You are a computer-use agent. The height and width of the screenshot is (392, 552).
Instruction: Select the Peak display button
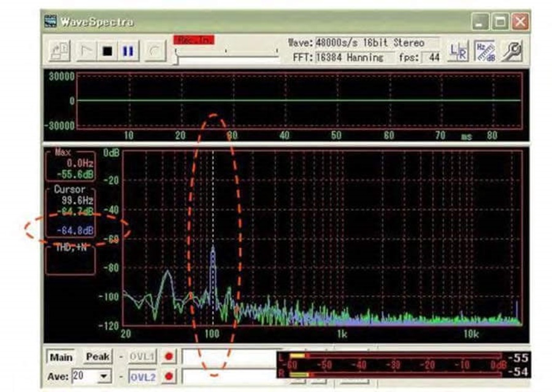(x=98, y=357)
